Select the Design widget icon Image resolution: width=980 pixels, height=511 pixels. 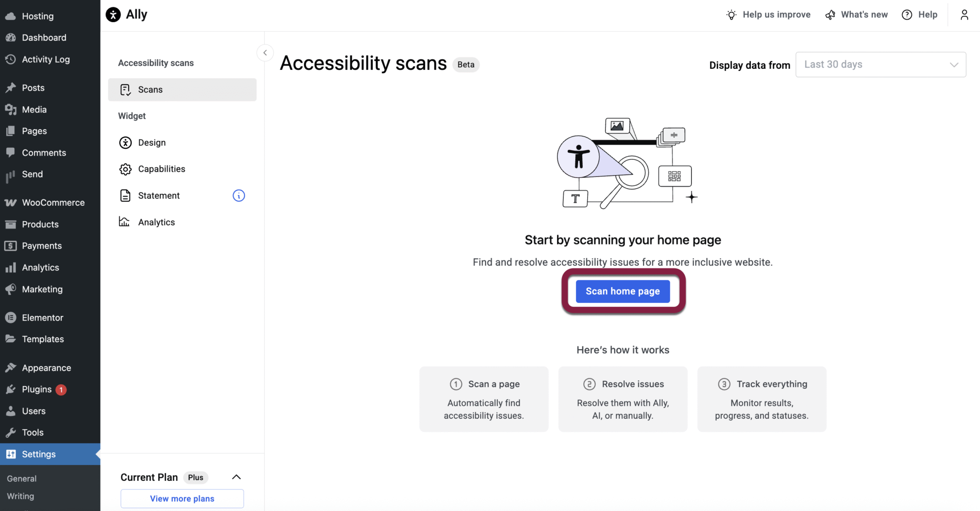[x=125, y=142]
